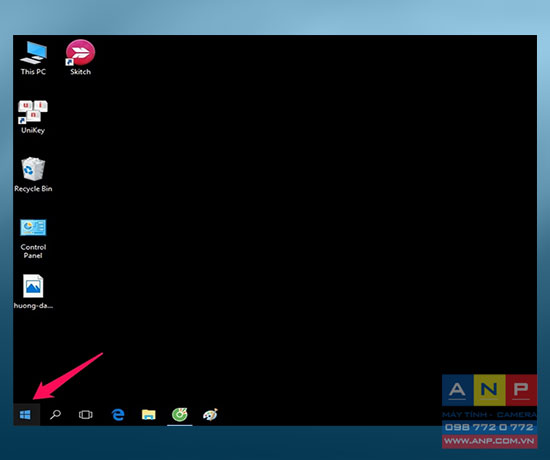Select the huong-da image file
Image resolution: width=550 pixels, height=460 pixels.
(x=33, y=292)
